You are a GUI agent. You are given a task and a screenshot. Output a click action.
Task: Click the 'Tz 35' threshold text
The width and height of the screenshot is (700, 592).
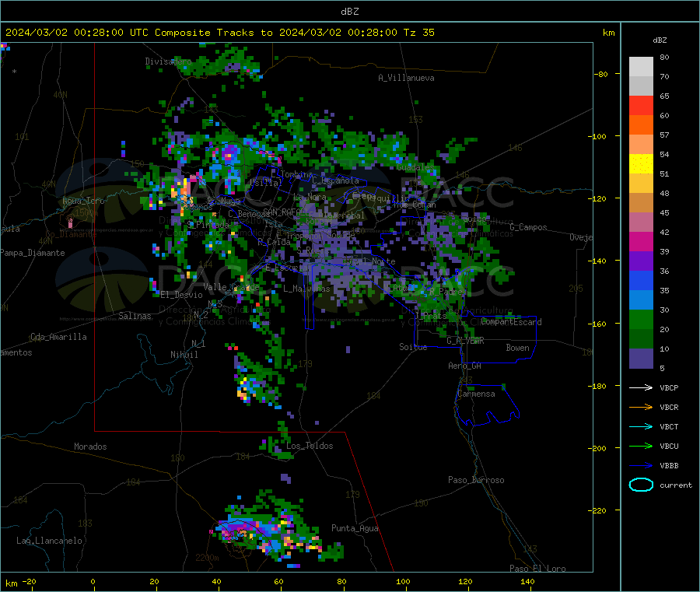(418, 33)
